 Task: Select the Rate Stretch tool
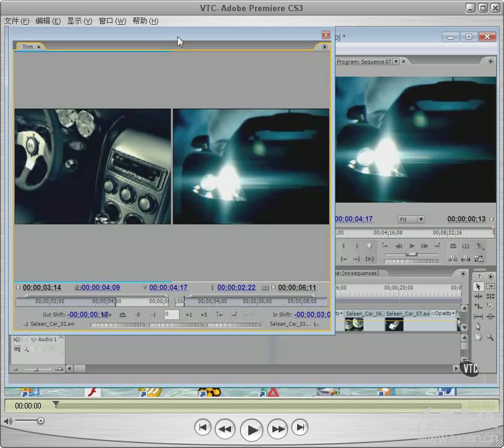(x=478, y=306)
